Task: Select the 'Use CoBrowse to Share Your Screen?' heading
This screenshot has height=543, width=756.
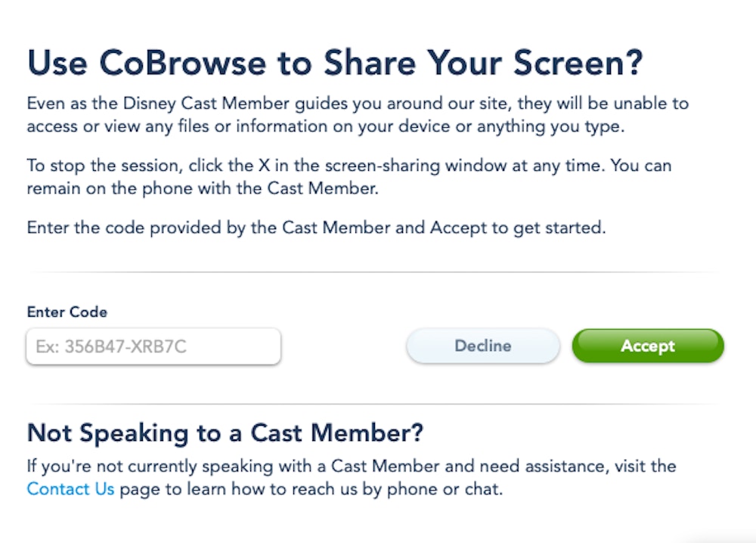Action: pyautogui.click(x=335, y=63)
